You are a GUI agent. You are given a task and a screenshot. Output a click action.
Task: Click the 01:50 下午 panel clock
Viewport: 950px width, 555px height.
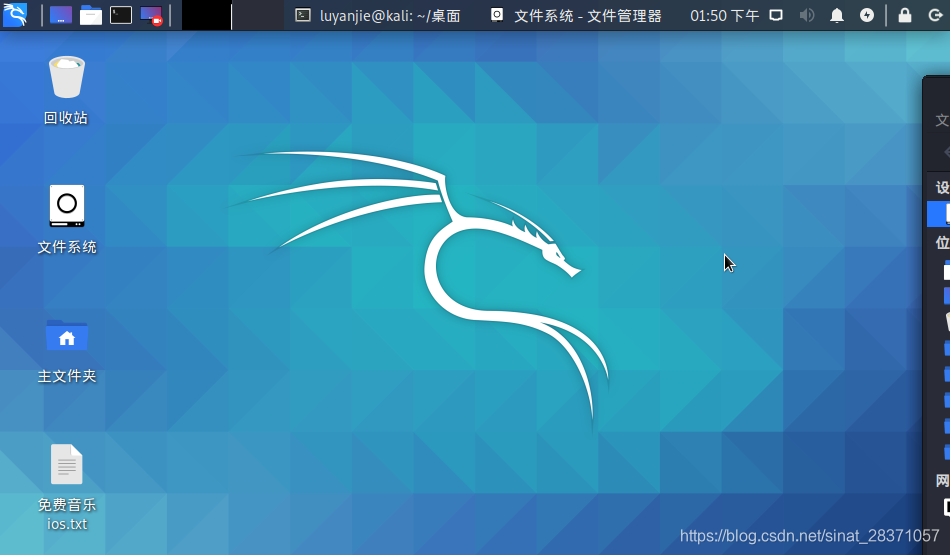click(725, 15)
